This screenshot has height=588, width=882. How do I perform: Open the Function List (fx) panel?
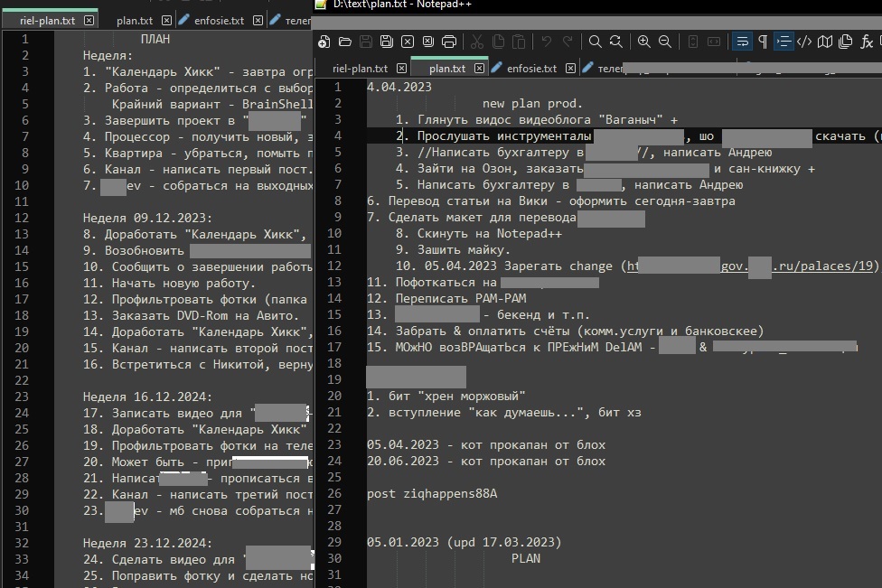(867, 42)
